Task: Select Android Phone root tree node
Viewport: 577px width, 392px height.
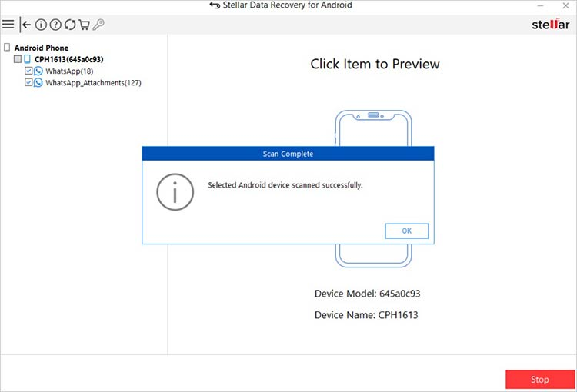Action: coord(41,48)
